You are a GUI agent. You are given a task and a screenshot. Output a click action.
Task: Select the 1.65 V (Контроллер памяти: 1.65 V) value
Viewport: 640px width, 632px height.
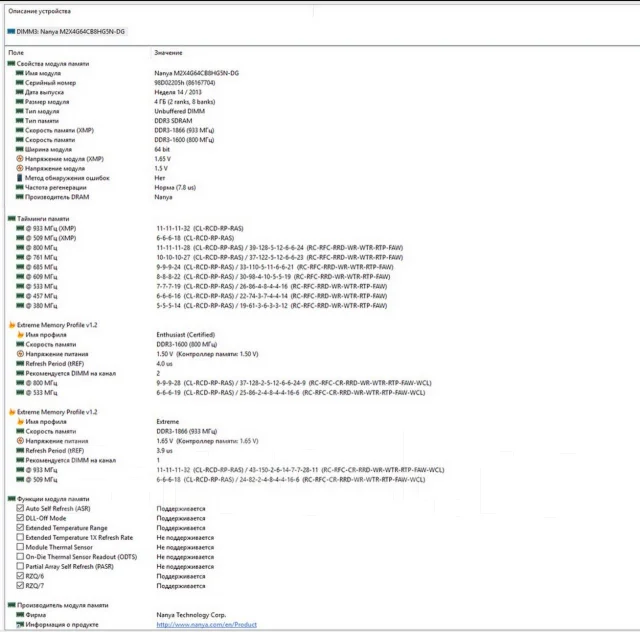tap(207, 441)
